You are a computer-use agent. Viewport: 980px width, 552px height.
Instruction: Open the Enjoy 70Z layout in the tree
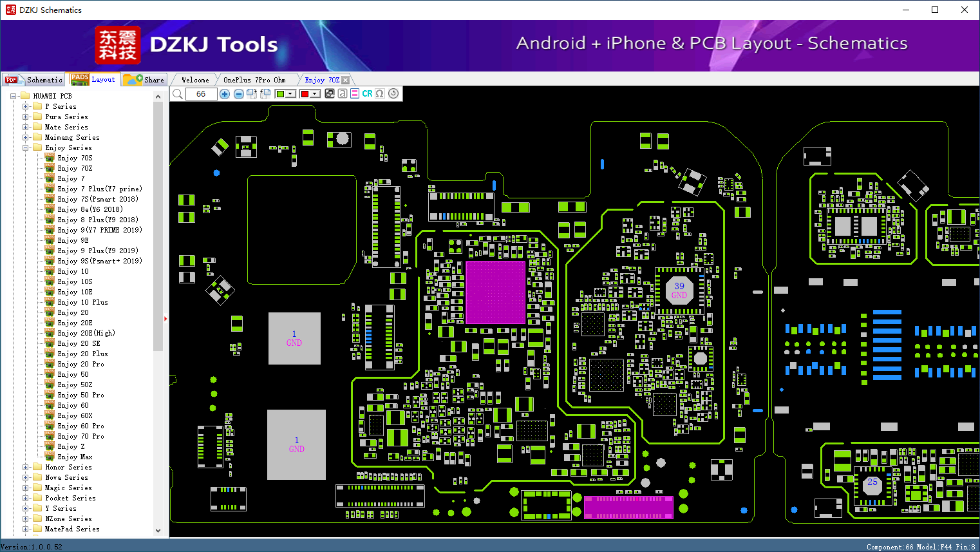pyautogui.click(x=75, y=168)
